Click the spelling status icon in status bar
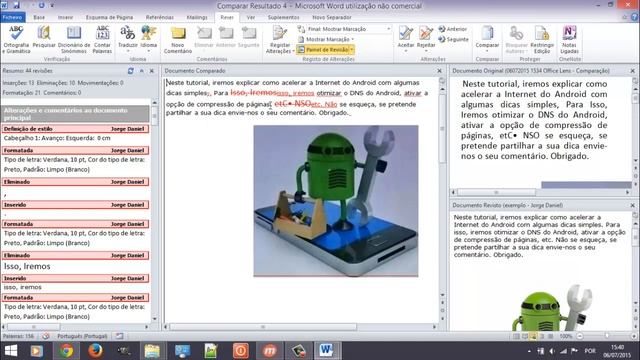 [46, 336]
